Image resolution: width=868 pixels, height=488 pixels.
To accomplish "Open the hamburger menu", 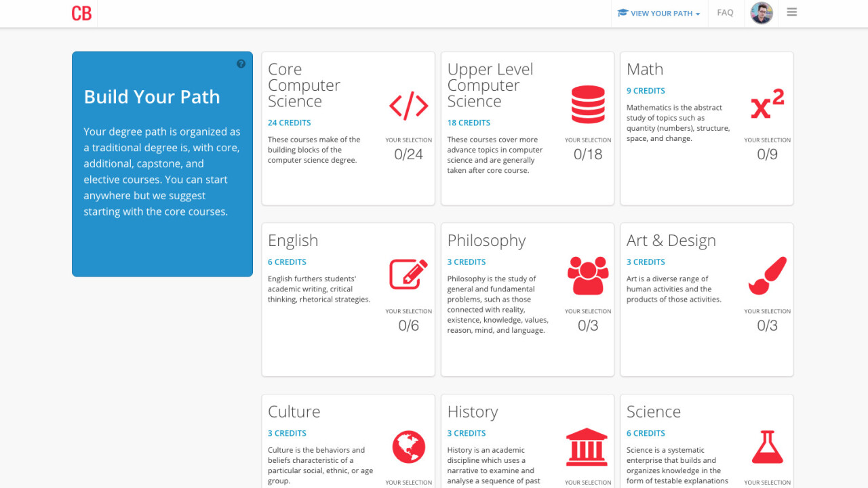I will point(791,13).
